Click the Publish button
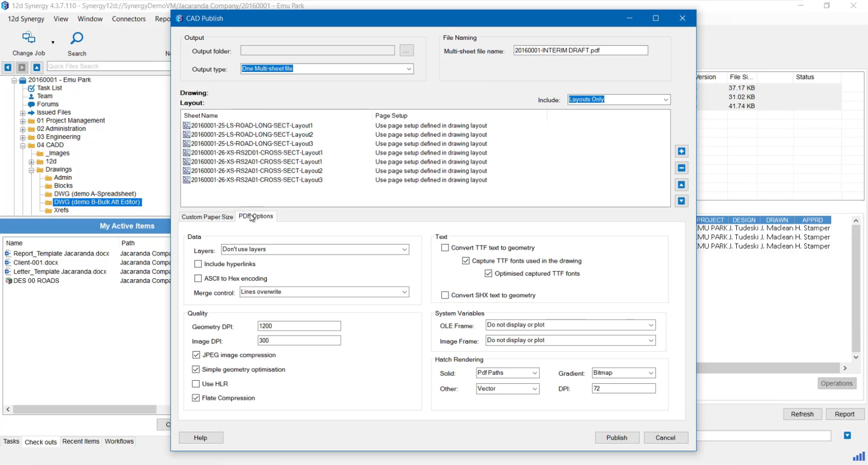868x465 pixels. point(616,437)
